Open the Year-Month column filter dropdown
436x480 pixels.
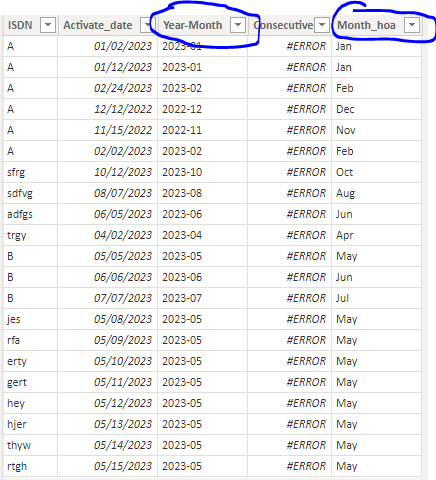pos(238,25)
